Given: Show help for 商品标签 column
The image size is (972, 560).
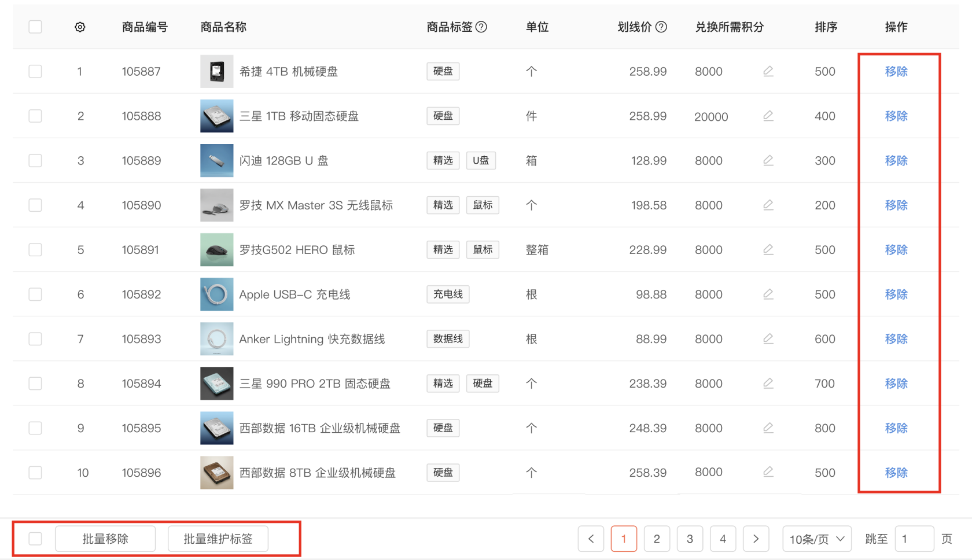Looking at the screenshot, I should click(x=481, y=27).
